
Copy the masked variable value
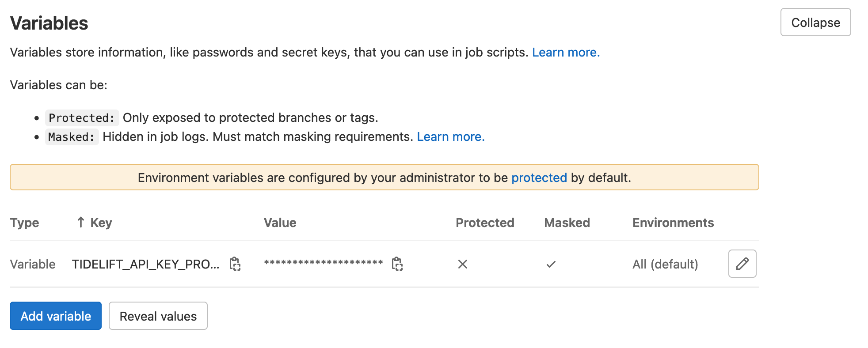(x=397, y=264)
